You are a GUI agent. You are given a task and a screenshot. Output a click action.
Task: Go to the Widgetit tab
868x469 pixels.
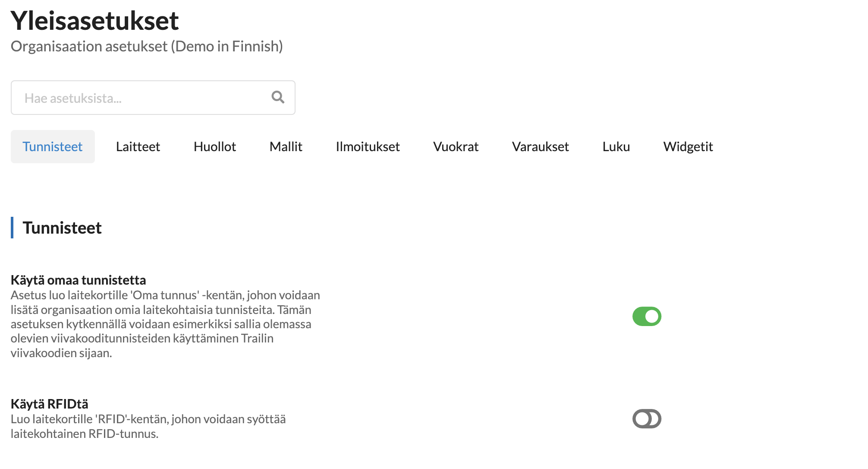click(688, 147)
